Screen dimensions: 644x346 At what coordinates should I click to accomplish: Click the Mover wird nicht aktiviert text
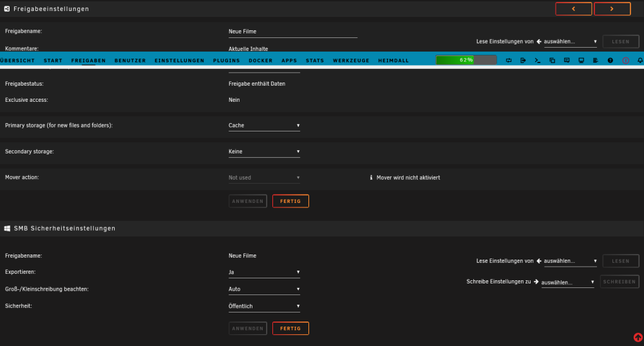pyautogui.click(x=408, y=178)
